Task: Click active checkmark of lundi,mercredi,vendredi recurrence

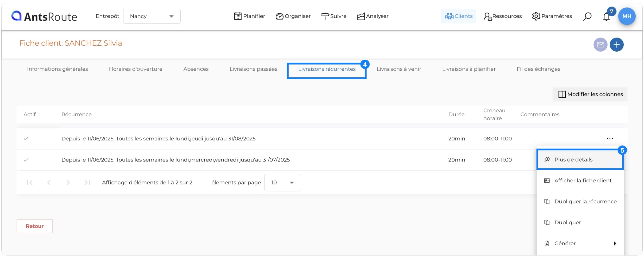Action: [x=26, y=160]
